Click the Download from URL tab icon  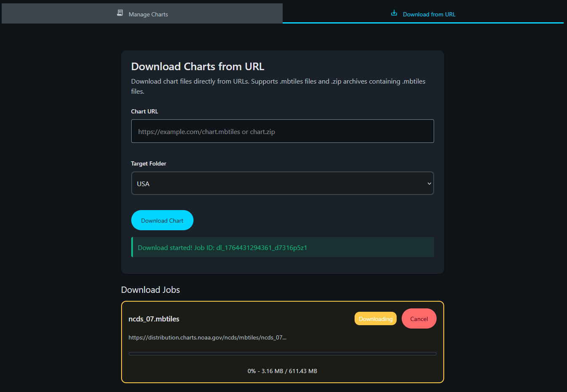[x=394, y=13]
